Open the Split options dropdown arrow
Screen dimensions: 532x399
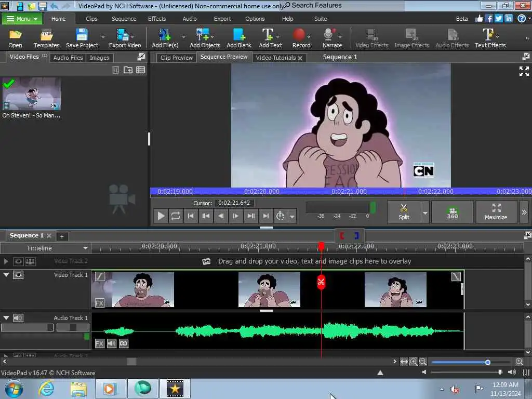[x=425, y=212]
